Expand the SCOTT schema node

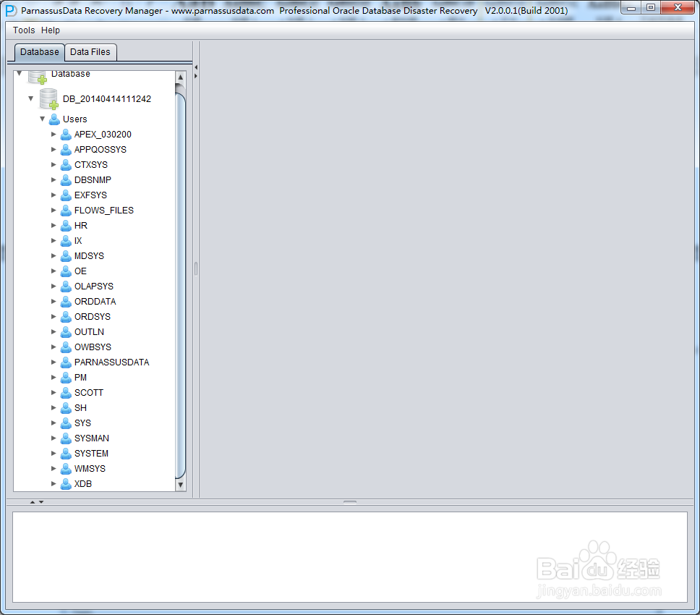point(54,393)
